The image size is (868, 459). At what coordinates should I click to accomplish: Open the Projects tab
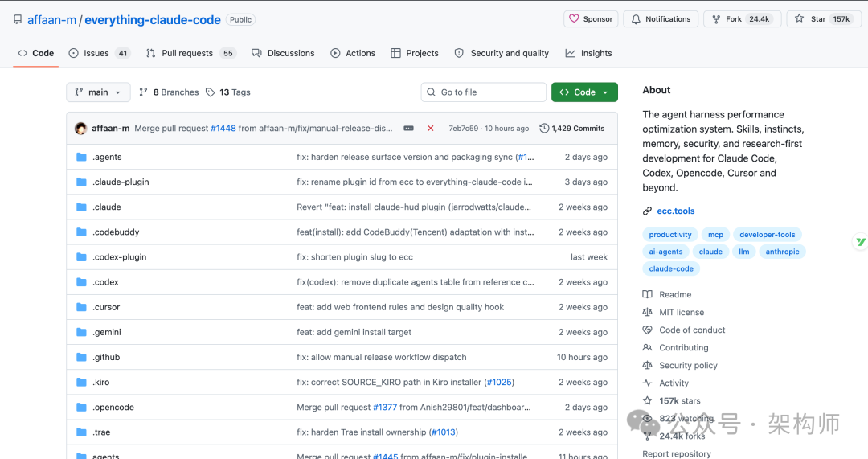(414, 53)
